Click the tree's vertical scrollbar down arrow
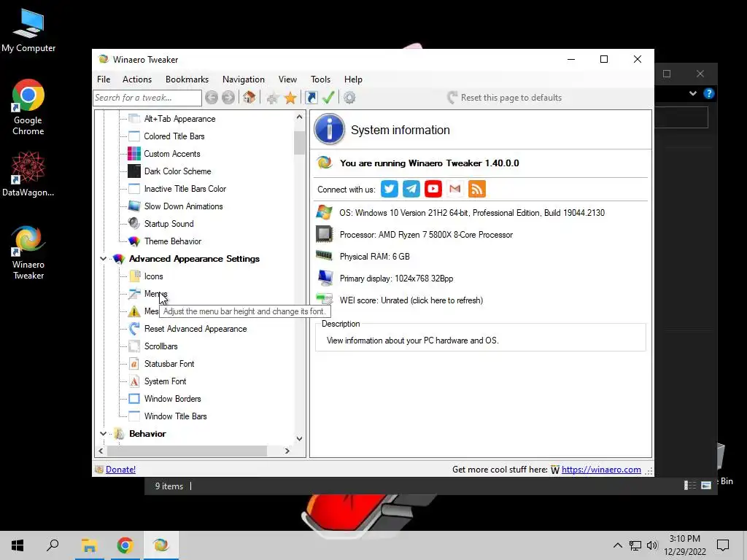Screen dimensions: 747x560 (299, 438)
